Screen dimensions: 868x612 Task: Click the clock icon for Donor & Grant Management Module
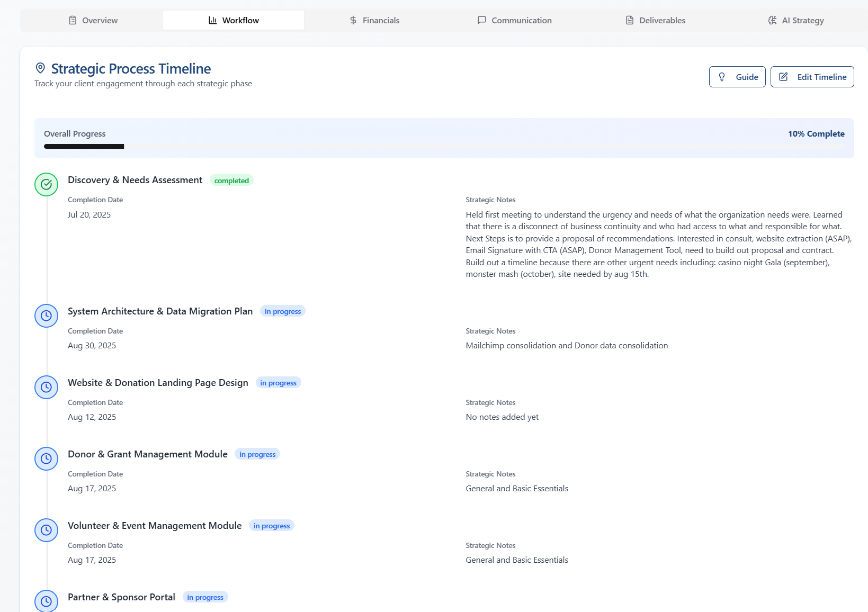(46, 458)
